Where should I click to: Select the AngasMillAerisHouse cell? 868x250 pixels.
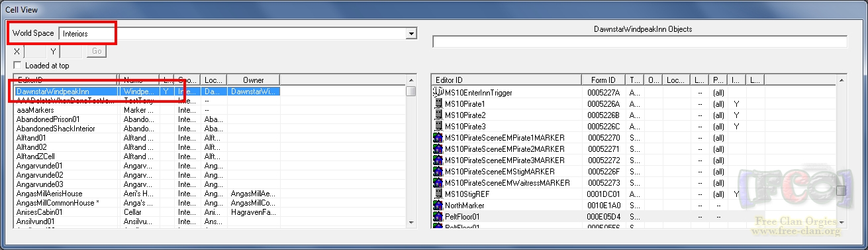[x=49, y=193]
